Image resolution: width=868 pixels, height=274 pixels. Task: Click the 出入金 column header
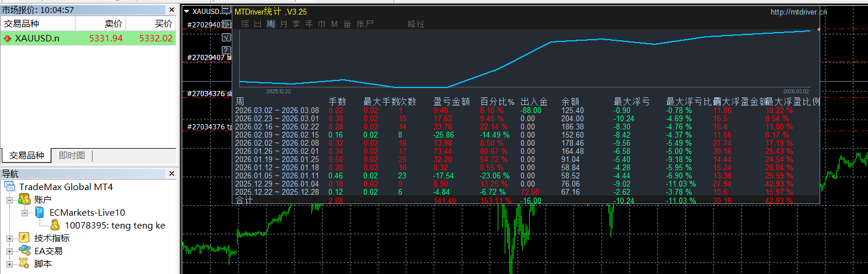(x=534, y=101)
